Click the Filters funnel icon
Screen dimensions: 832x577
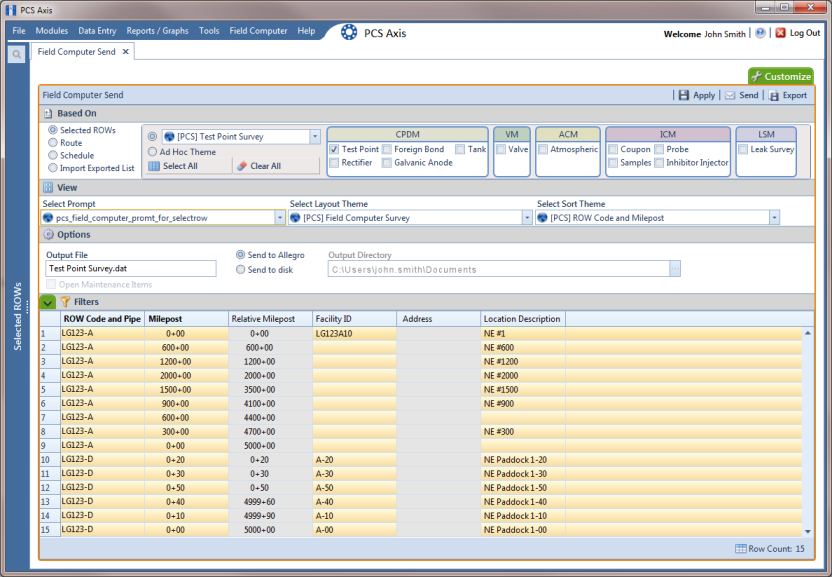pyautogui.click(x=65, y=302)
